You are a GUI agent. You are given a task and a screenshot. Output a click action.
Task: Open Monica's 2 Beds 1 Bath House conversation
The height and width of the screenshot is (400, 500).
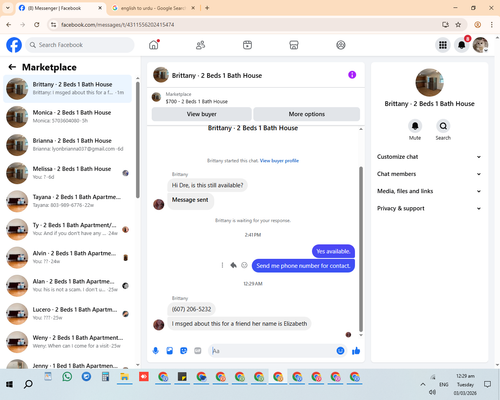click(x=68, y=117)
